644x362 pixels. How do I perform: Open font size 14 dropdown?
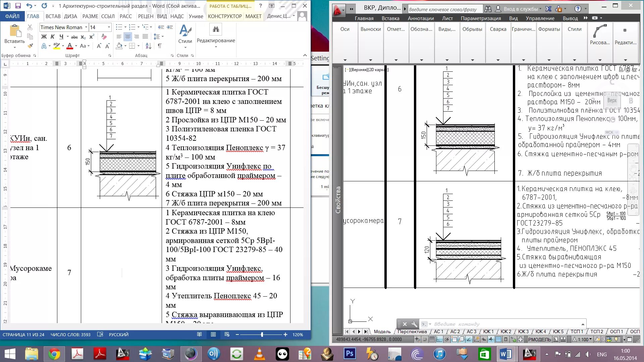[x=109, y=27]
